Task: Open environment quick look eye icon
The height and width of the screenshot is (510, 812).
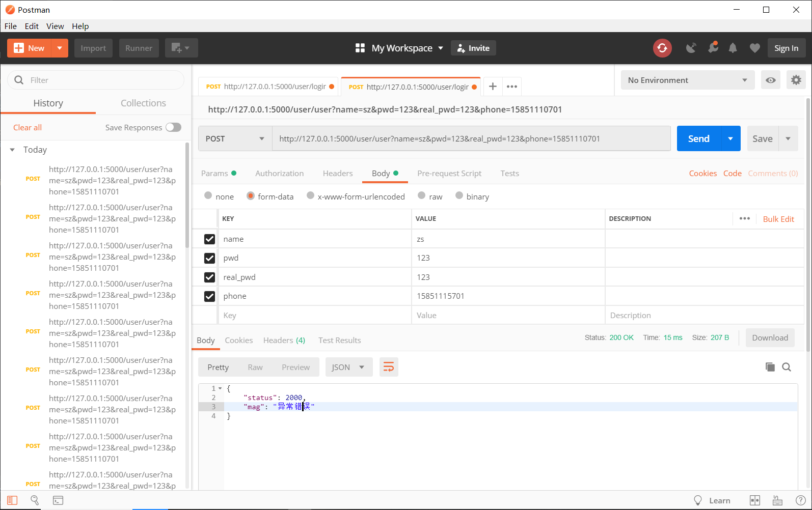Action: point(771,80)
